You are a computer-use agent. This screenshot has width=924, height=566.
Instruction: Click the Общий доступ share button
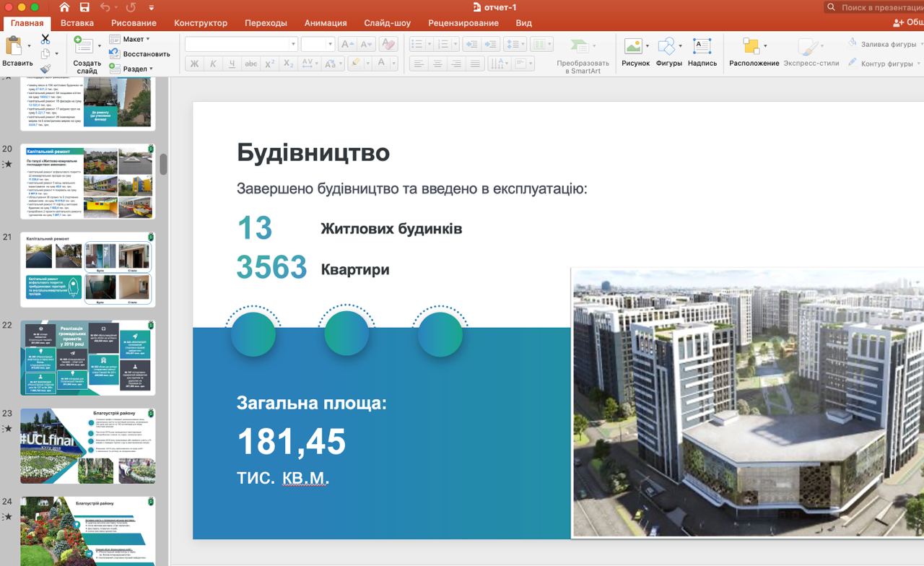(908, 23)
